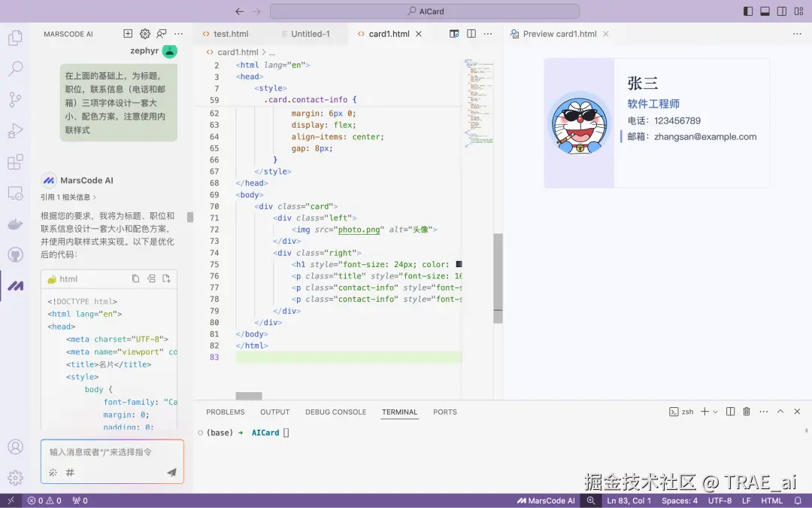This screenshot has height=508, width=812.
Task: Insert the html code block at cursor
Action: (x=151, y=279)
